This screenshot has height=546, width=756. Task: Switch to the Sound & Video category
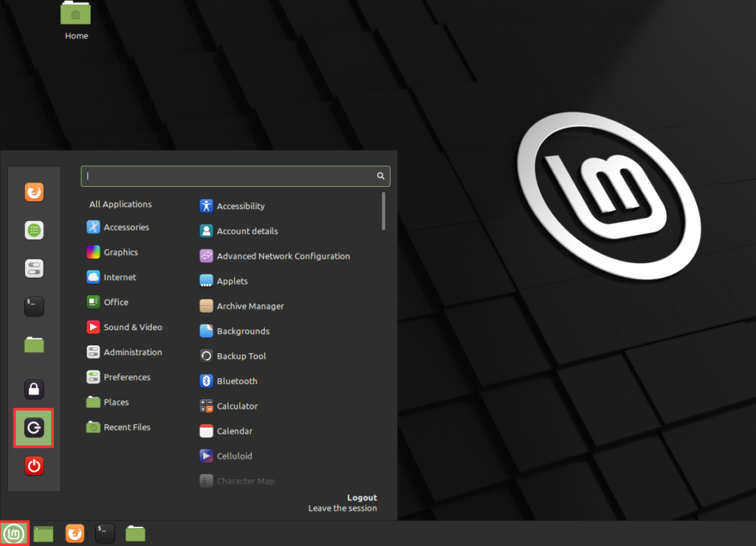coord(130,327)
